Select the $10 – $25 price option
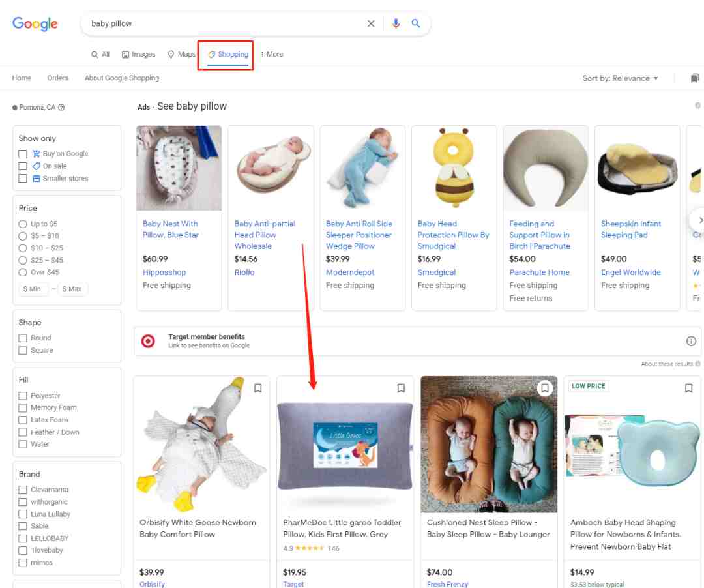The width and height of the screenshot is (704, 588). [23, 248]
